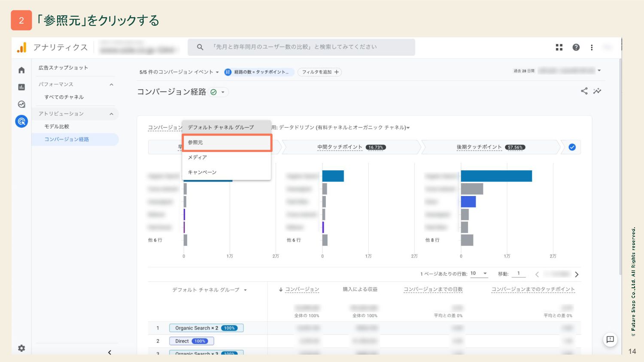Click the blue bar in 後期タッチポイント chart

[x=496, y=176]
